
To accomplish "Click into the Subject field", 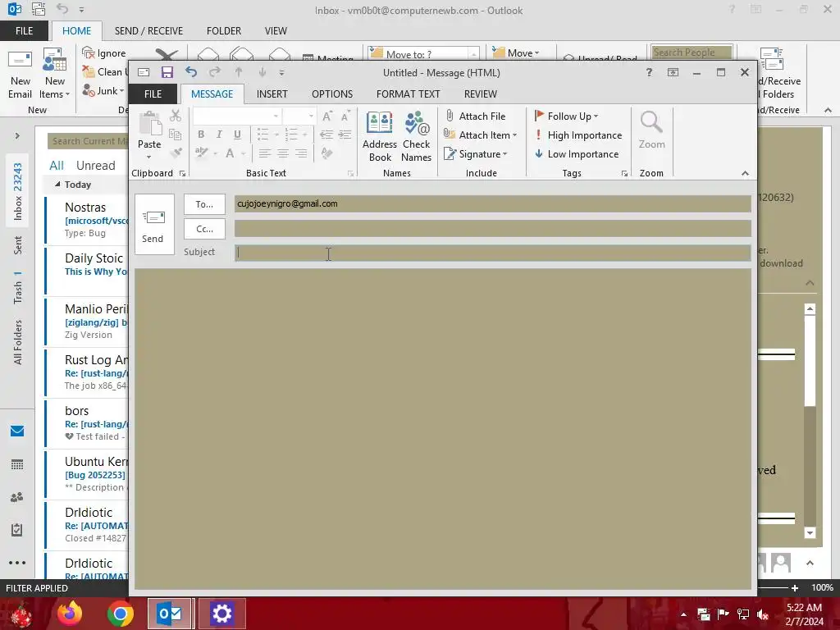I will [x=492, y=253].
